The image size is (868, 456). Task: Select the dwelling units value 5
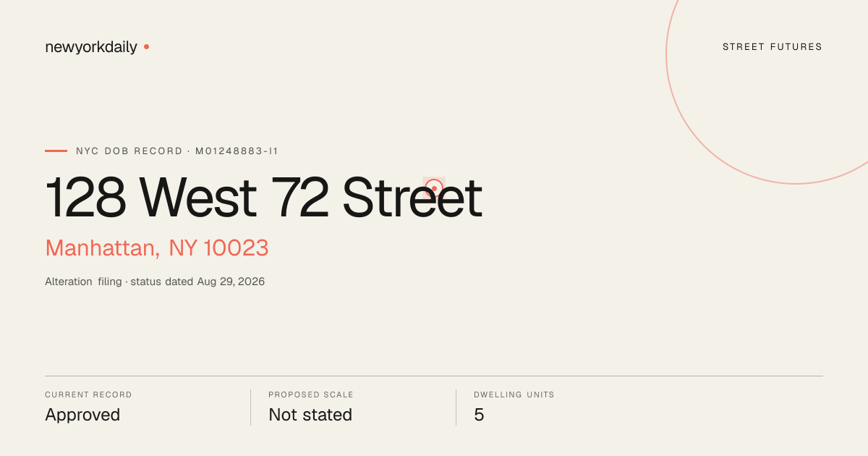(479, 415)
